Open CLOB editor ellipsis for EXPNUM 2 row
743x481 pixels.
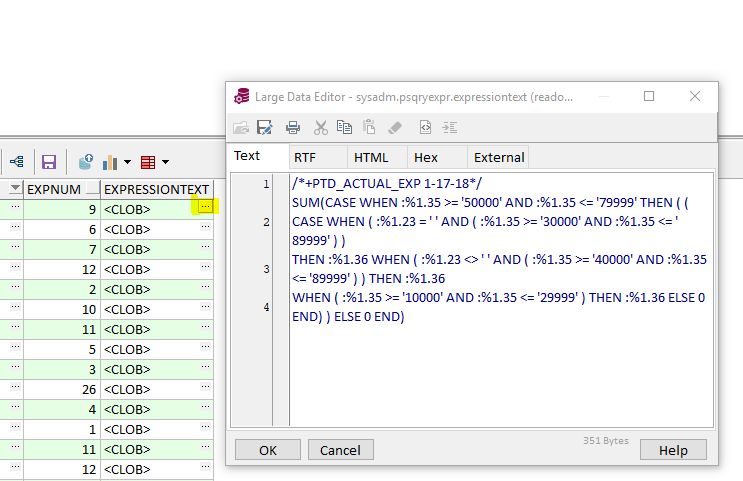coord(205,287)
